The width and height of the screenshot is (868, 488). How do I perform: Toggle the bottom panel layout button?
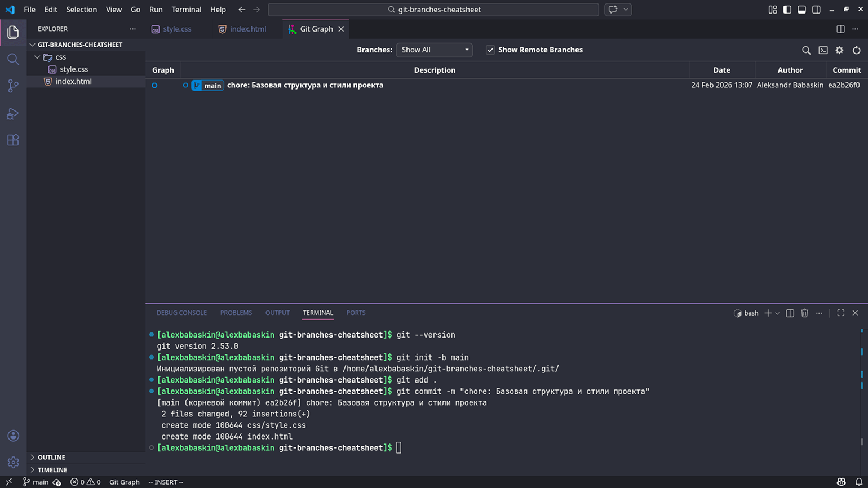point(801,10)
